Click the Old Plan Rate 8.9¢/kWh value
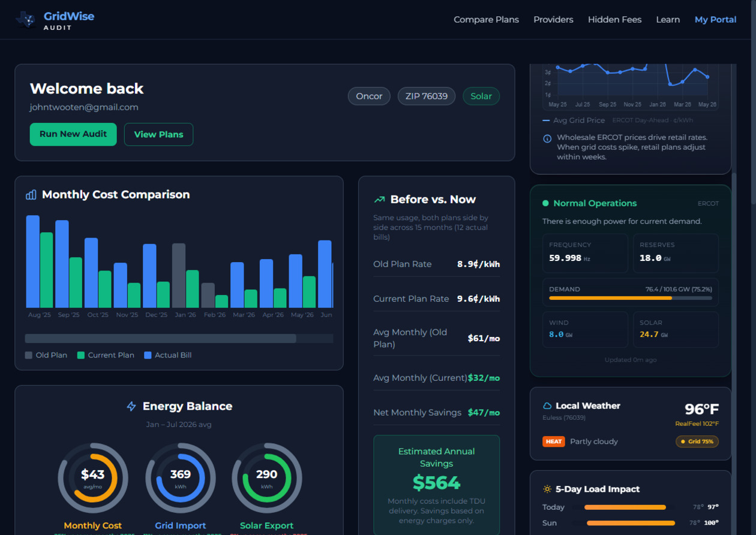The width and height of the screenshot is (756, 535). [x=478, y=264]
